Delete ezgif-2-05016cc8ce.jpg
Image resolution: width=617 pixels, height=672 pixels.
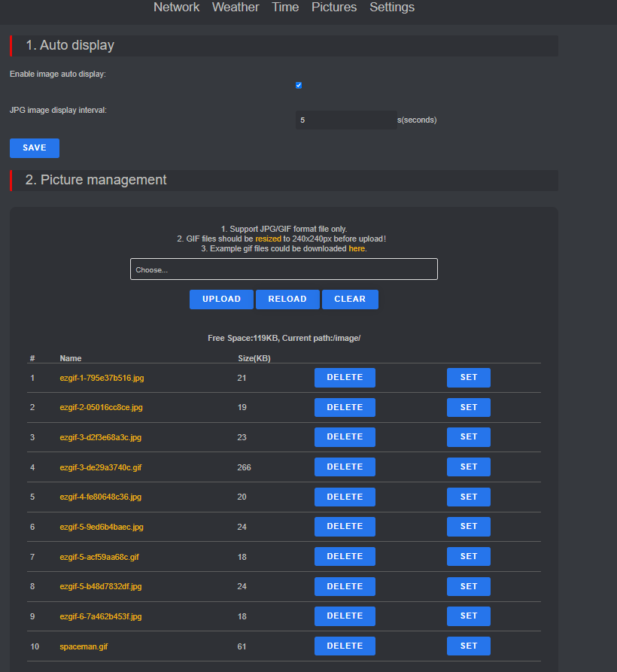345,407
